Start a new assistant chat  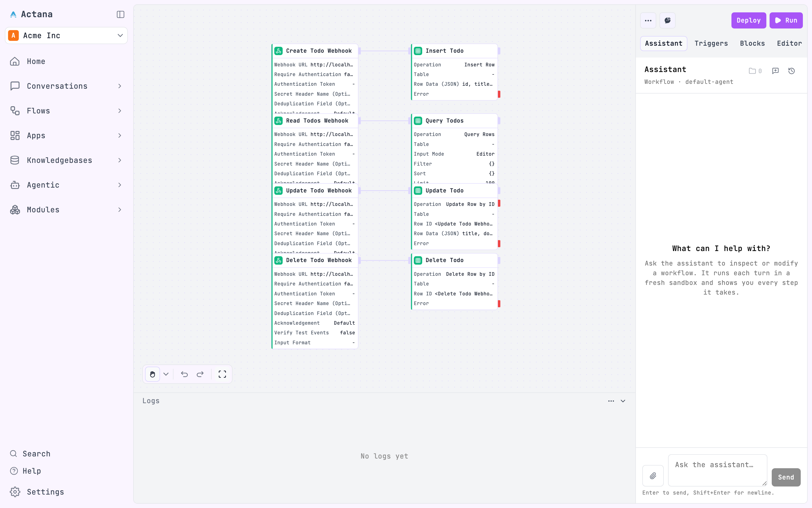(x=775, y=71)
